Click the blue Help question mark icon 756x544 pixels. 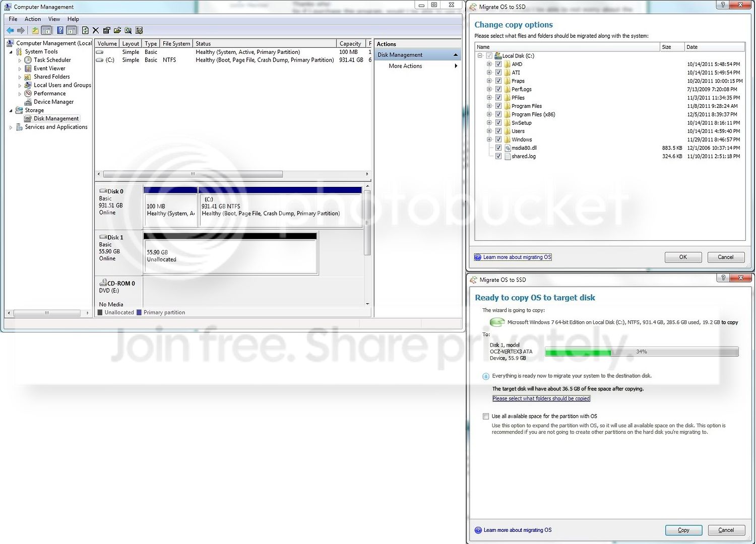click(60, 30)
